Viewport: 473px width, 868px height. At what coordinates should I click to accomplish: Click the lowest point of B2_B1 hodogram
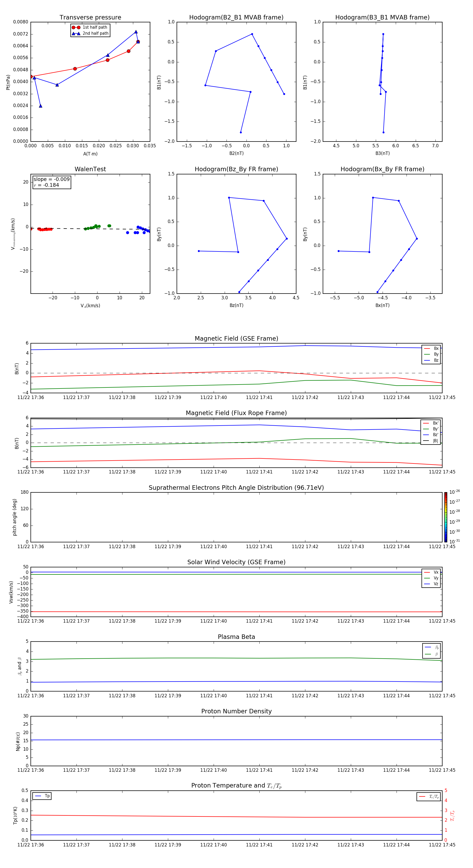tap(241, 132)
